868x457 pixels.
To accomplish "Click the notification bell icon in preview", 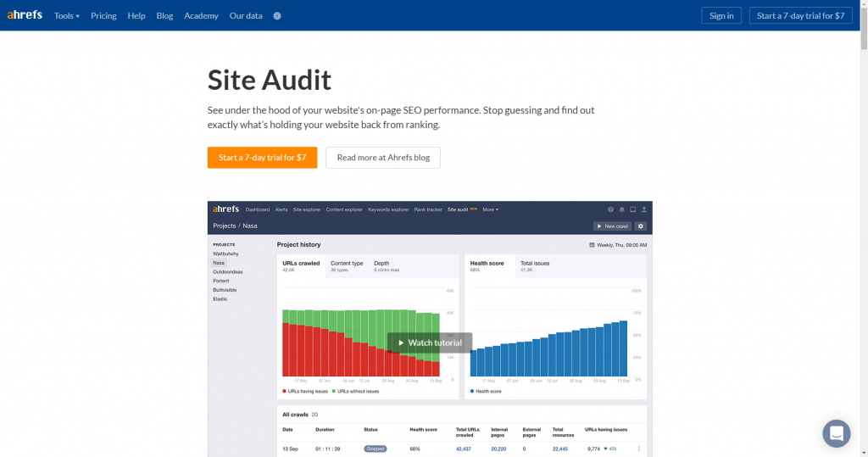I will pos(621,209).
